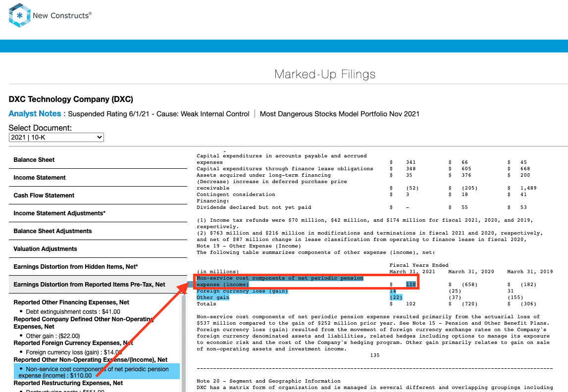Click the highlighted Other gain filing row label
This screenshot has height=392, width=568.
[x=213, y=297]
